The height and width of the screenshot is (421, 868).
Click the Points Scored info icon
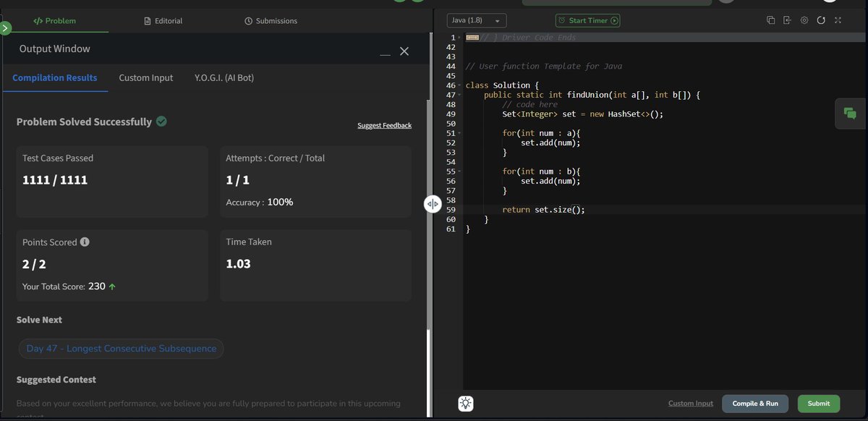85,242
